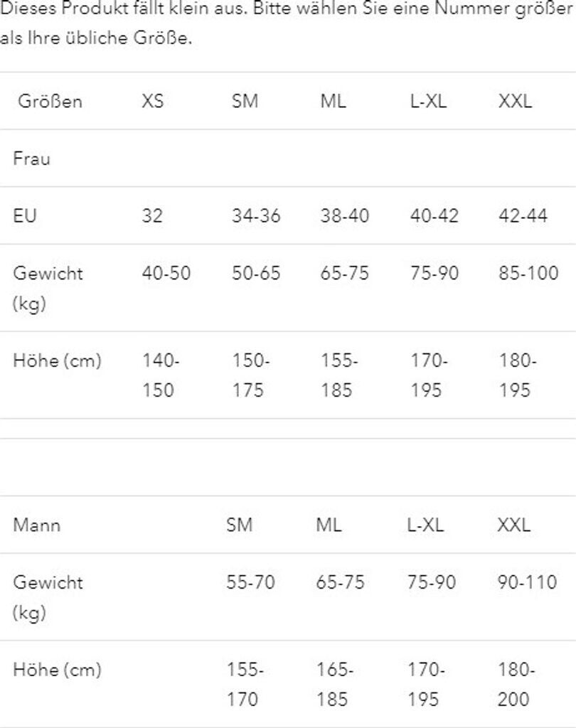Select EU size 32 cell
This screenshot has height=728, width=576.
pyautogui.click(x=152, y=215)
